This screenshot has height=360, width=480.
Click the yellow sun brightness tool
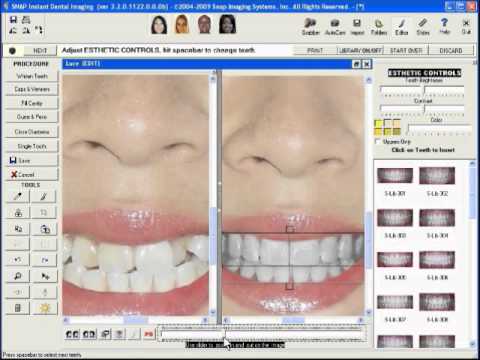click(44, 308)
